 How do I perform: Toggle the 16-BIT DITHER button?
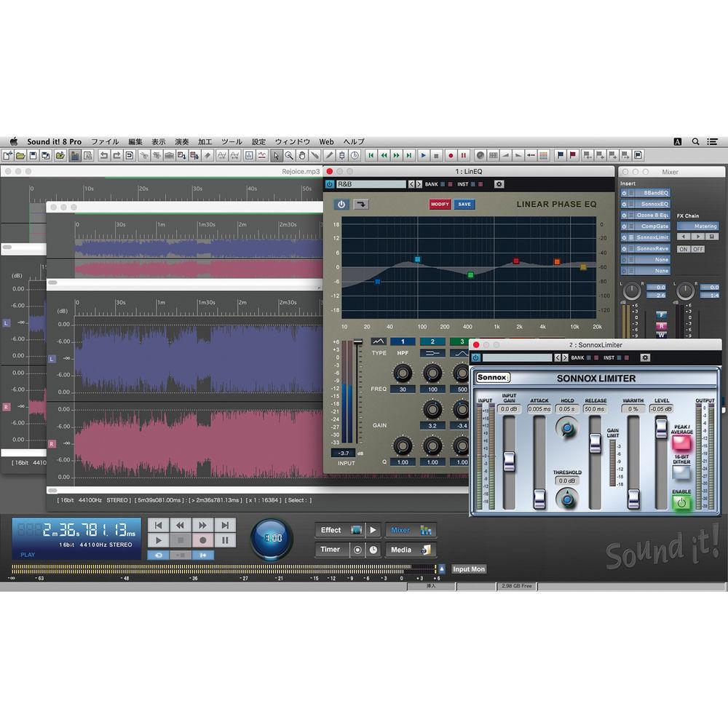pyautogui.click(x=681, y=472)
